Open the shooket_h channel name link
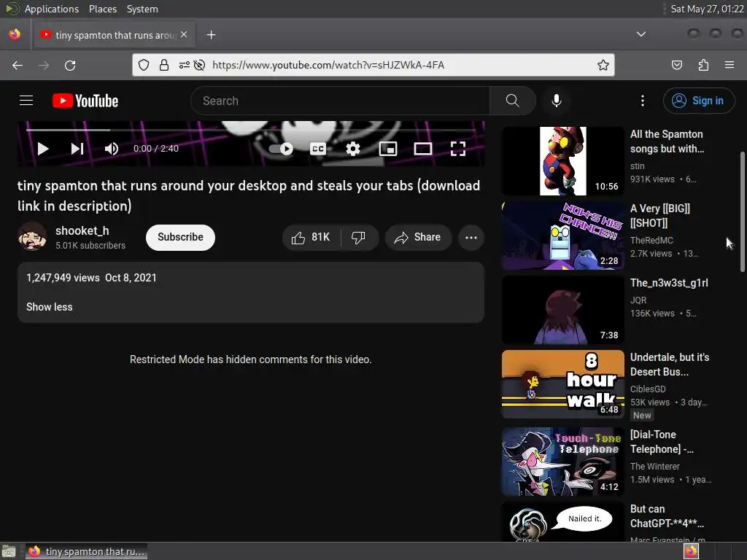 point(82,230)
